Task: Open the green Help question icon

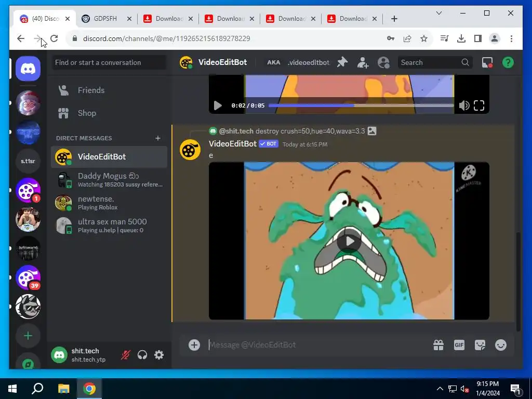Action: tap(508, 62)
